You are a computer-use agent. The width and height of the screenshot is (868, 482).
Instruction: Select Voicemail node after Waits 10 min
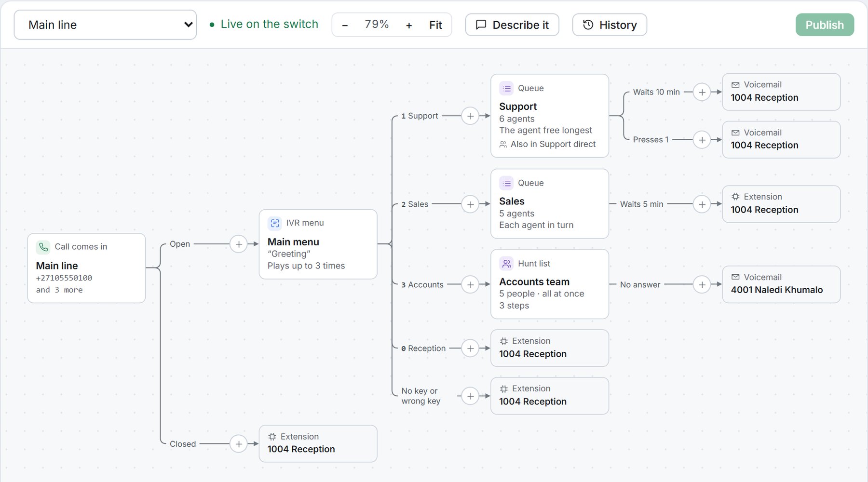tap(781, 92)
